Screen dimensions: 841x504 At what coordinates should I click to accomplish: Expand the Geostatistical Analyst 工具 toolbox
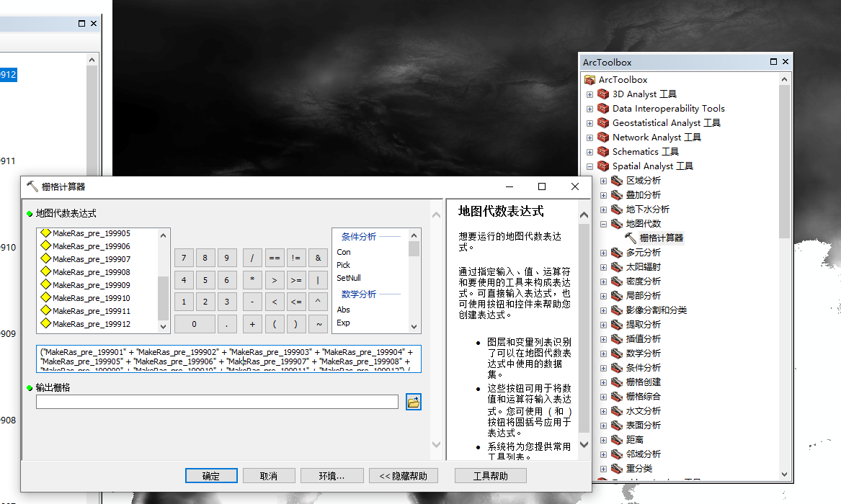click(x=590, y=123)
